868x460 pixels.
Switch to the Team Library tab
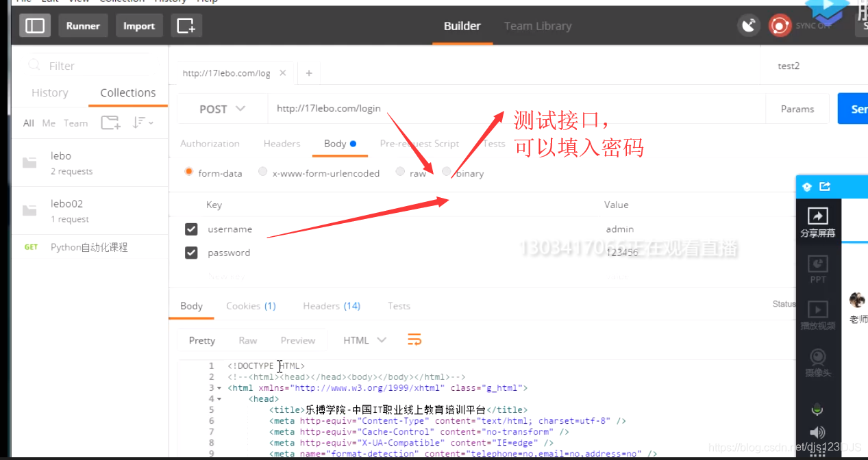tap(538, 26)
